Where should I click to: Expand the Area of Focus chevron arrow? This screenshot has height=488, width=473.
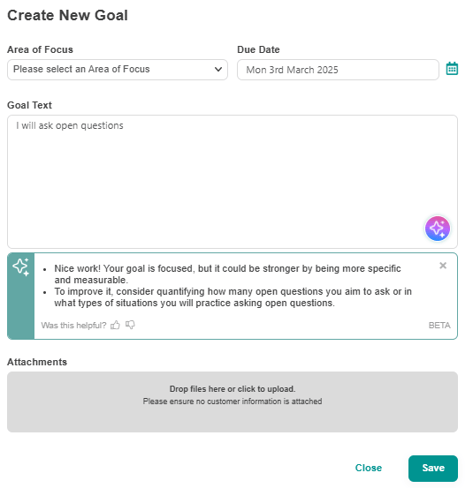tap(218, 69)
